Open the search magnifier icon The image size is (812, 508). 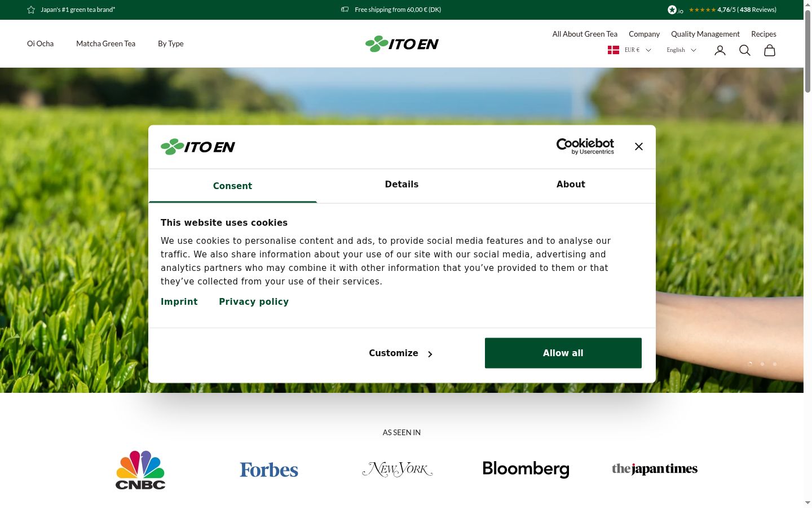pyautogui.click(x=745, y=51)
